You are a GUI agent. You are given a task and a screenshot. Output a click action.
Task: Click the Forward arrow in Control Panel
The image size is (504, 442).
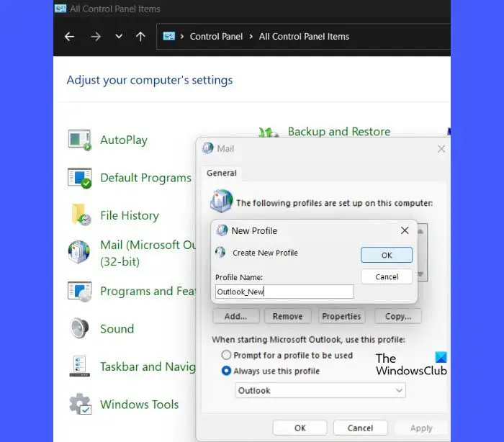[96, 37]
